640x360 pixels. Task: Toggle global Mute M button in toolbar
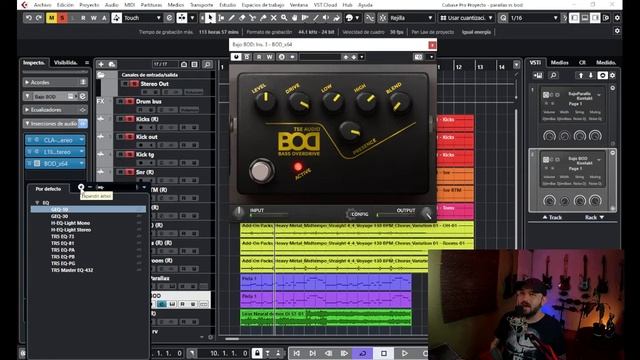click(x=51, y=18)
